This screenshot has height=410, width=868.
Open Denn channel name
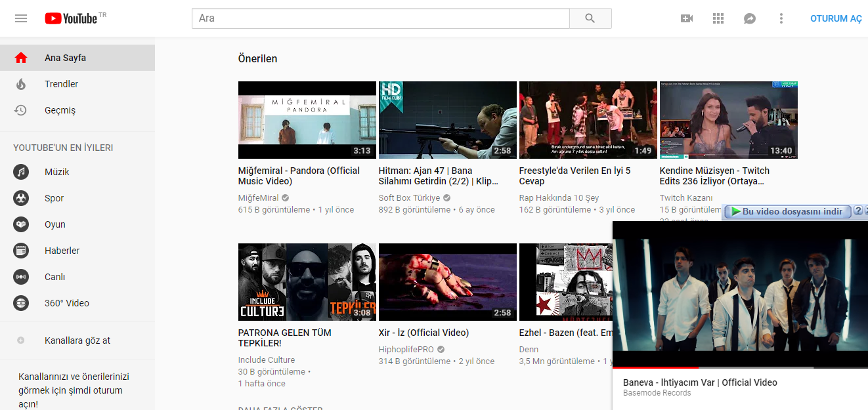(x=529, y=349)
